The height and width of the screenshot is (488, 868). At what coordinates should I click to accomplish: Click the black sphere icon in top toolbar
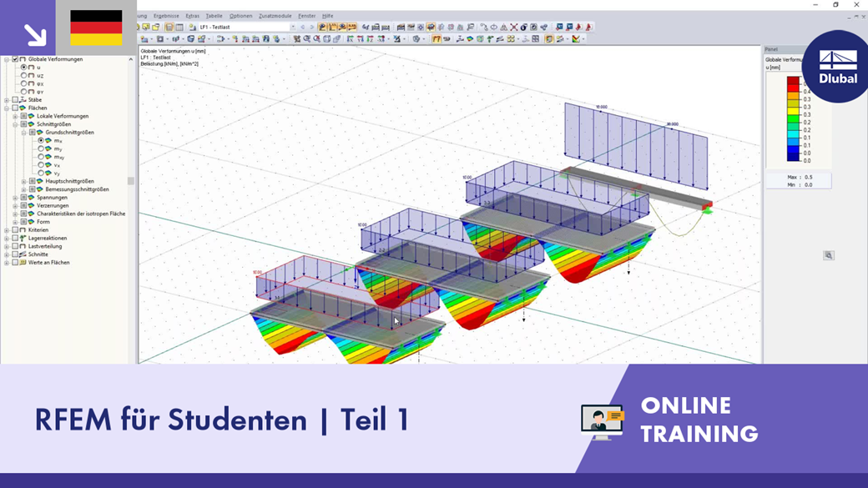coord(523,27)
